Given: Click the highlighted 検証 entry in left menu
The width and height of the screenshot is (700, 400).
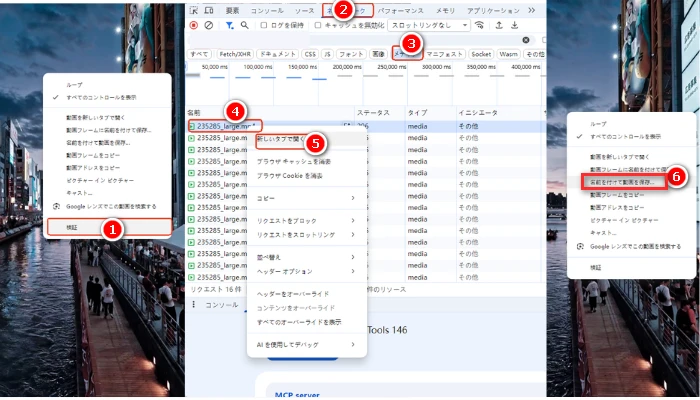Looking at the screenshot, I should [x=109, y=227].
